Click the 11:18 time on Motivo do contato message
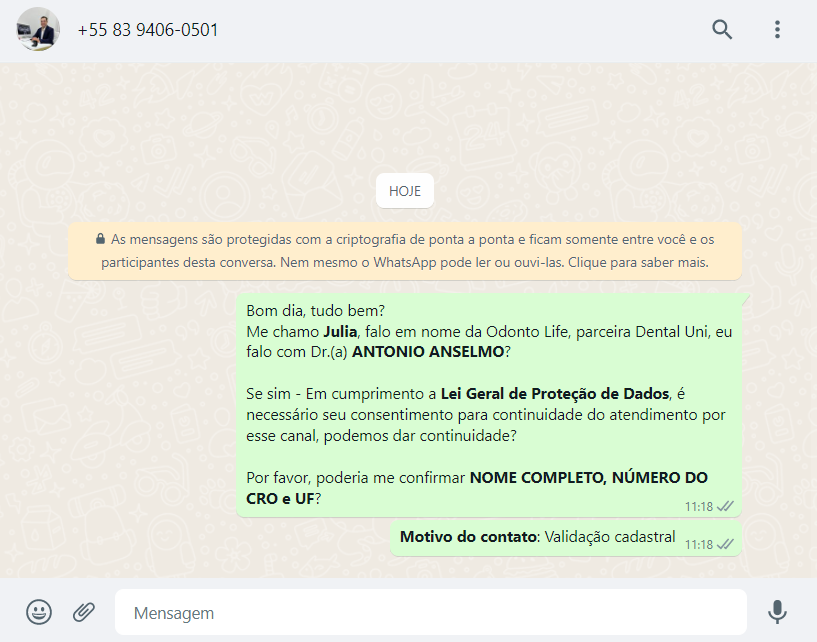This screenshot has height=642, width=817. click(699, 545)
